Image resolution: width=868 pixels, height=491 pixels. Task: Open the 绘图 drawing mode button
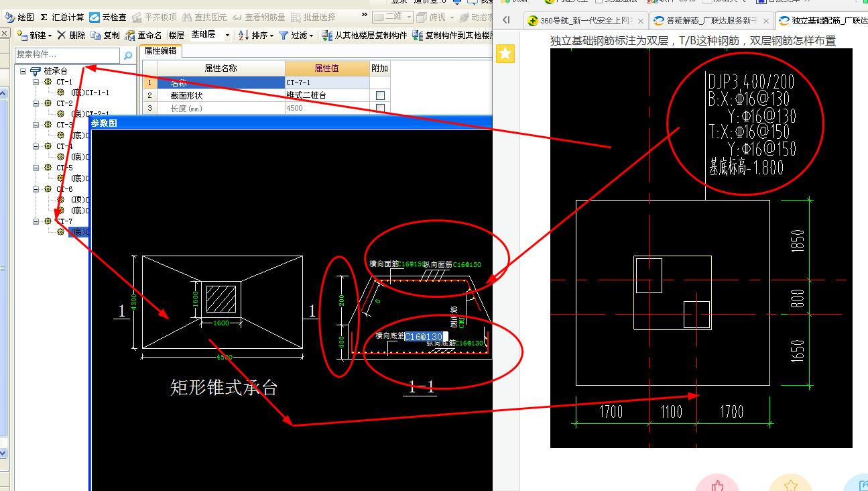tap(20, 17)
